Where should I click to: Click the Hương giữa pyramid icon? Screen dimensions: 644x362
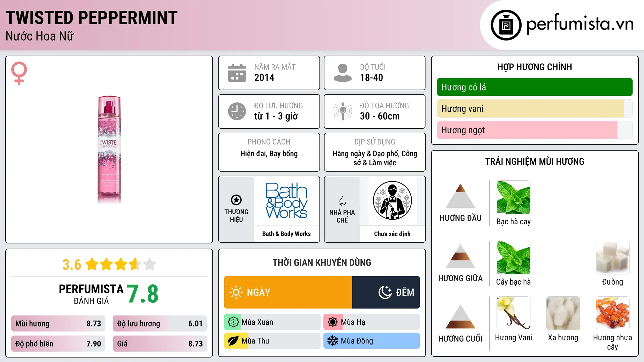click(460, 256)
